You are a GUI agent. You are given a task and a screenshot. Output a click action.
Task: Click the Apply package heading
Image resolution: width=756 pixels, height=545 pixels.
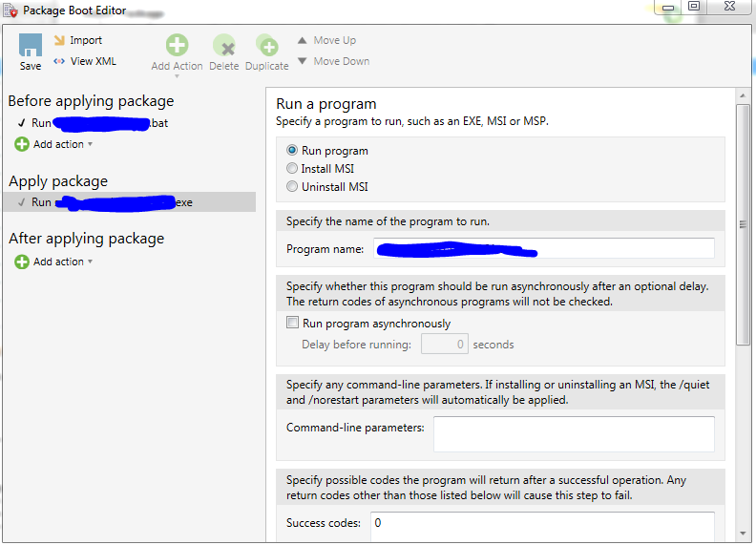(x=58, y=181)
